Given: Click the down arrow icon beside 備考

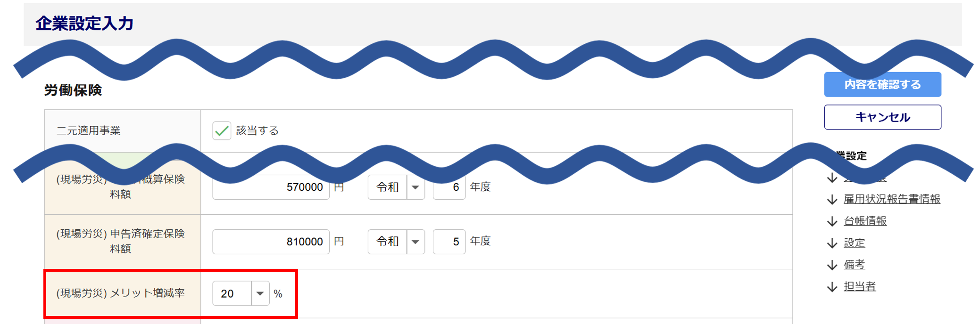Looking at the screenshot, I should point(832,265).
